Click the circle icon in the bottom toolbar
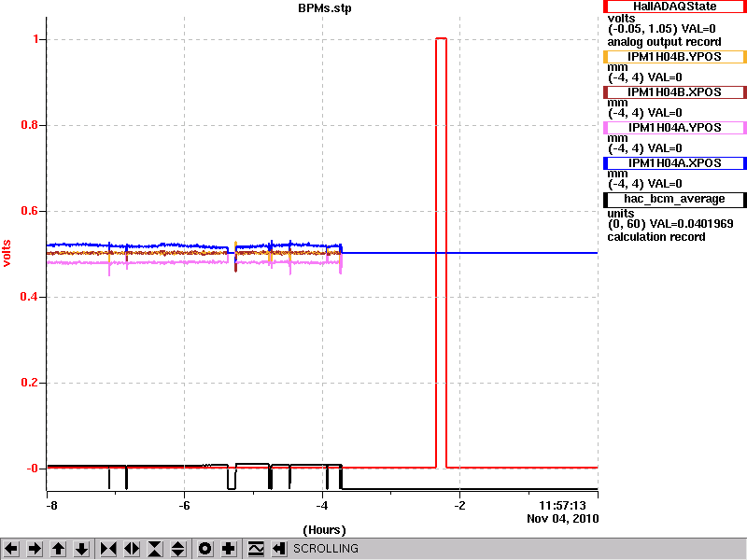The width and height of the screenshot is (747, 560). (204, 549)
